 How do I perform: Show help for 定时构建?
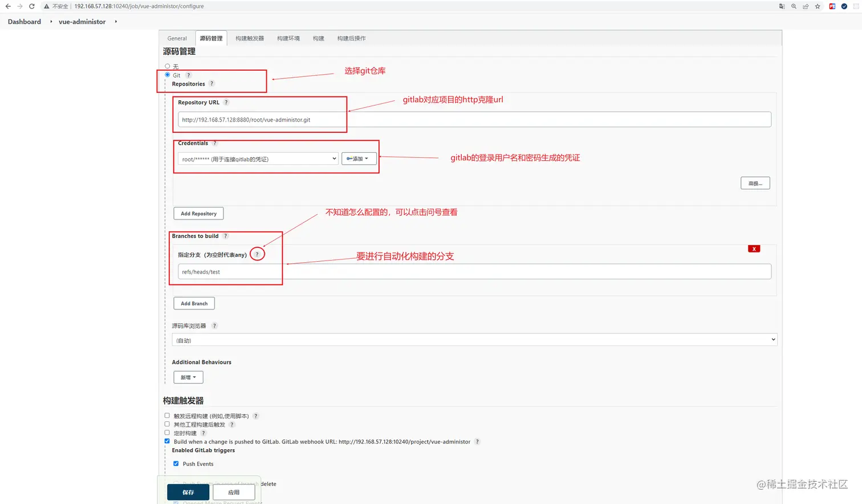click(203, 433)
